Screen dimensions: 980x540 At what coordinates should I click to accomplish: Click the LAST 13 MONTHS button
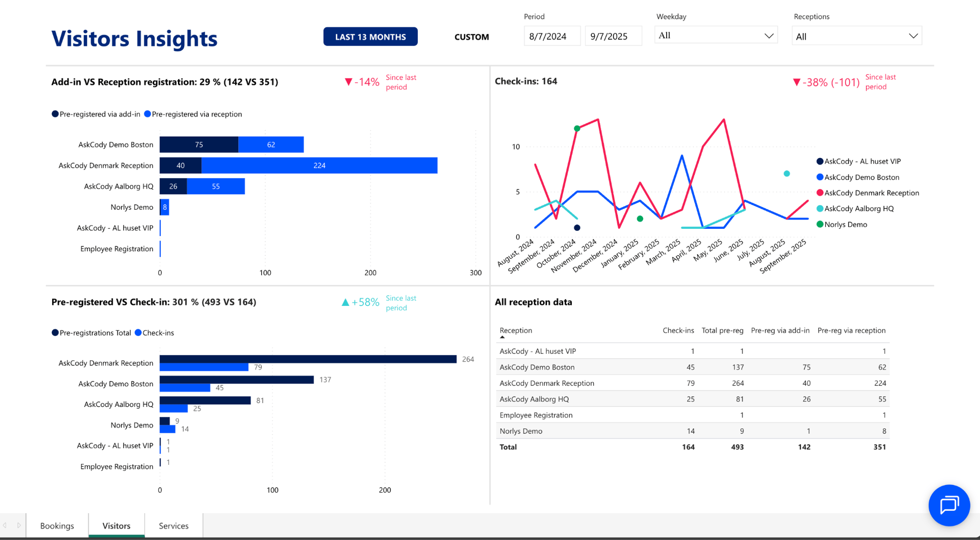pyautogui.click(x=370, y=36)
